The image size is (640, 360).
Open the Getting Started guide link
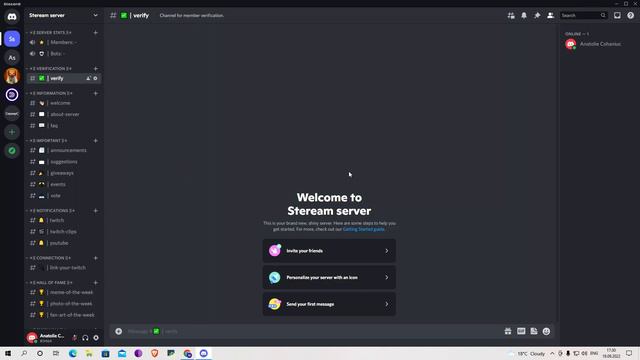pyautogui.click(x=363, y=229)
